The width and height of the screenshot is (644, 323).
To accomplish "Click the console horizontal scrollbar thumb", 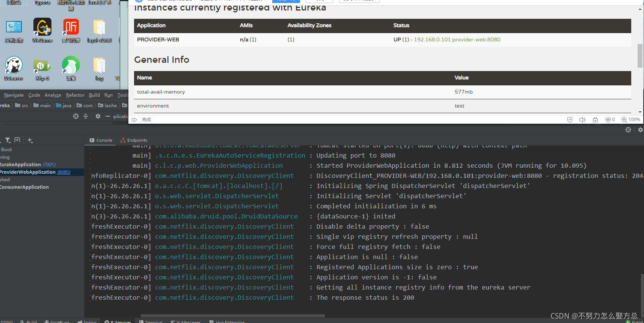I will click(x=233, y=316).
